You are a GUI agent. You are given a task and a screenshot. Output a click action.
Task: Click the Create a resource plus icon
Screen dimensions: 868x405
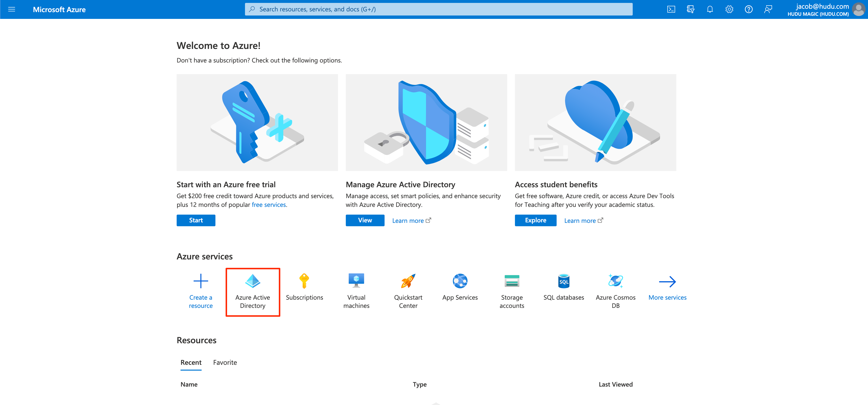(x=200, y=281)
